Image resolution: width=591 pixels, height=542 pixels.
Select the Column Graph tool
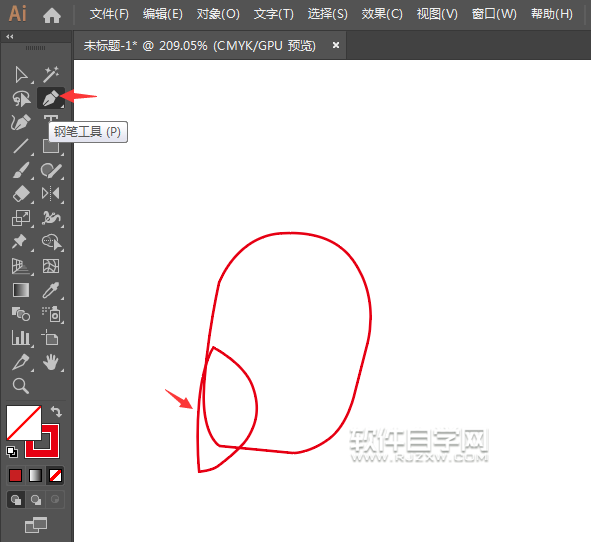pos(21,338)
